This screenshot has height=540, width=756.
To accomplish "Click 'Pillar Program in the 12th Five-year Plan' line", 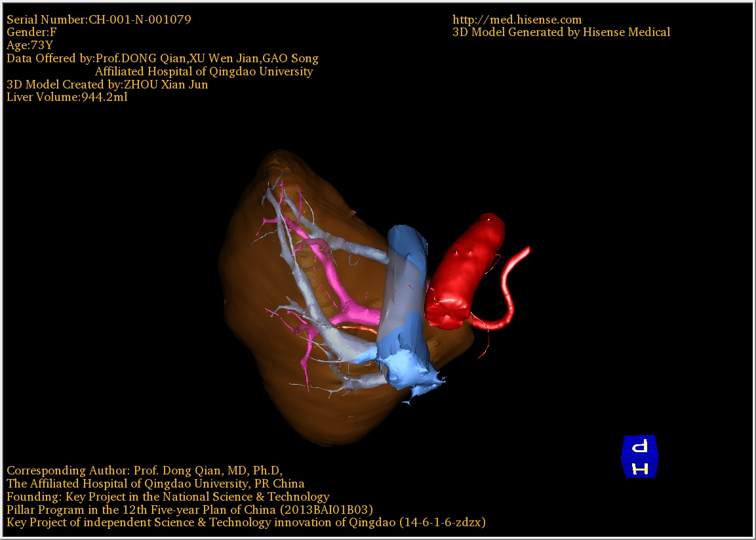I will click(x=189, y=509).
